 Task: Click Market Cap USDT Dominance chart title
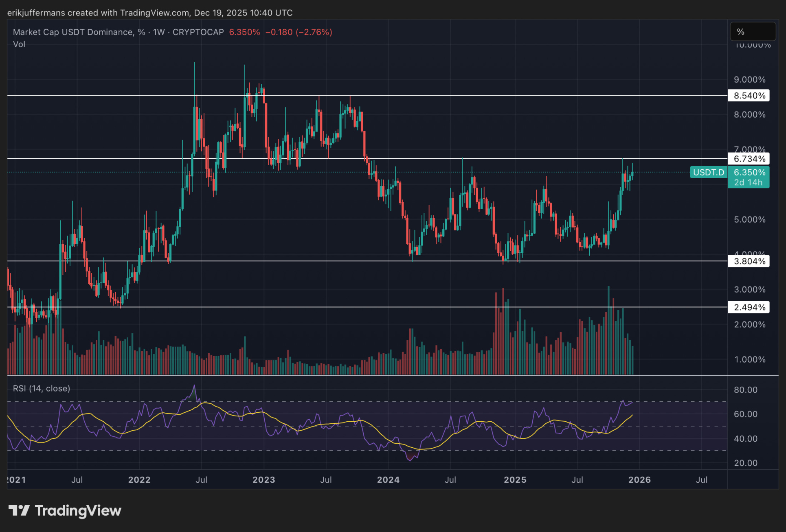pyautogui.click(x=73, y=32)
